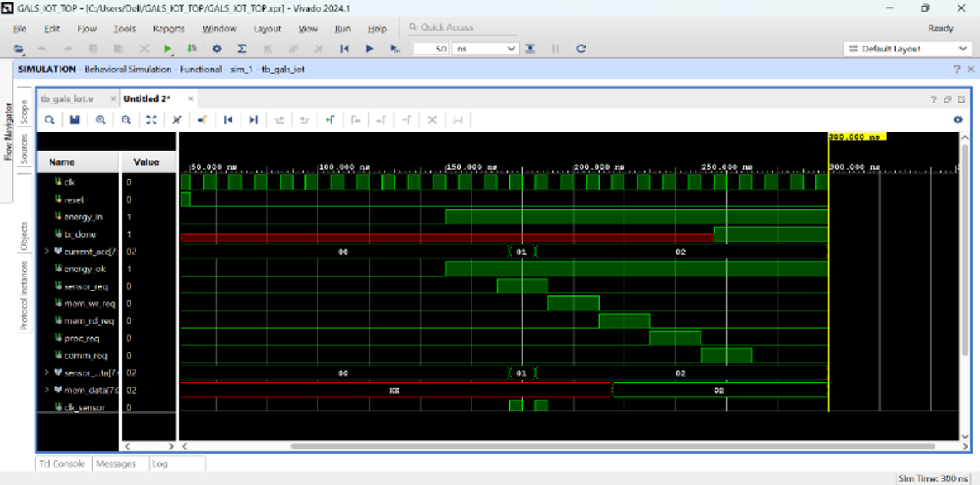Click the Sigma reports icon
Screen dimensions: 980x485
pyautogui.click(x=241, y=49)
